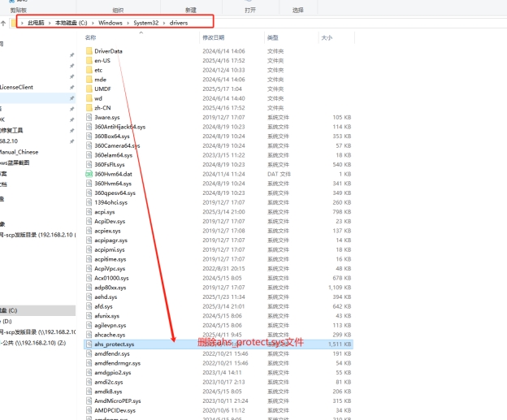The height and width of the screenshot is (420, 507).
Task: Select the ahs_protect.sys file name
Action: coord(114,344)
